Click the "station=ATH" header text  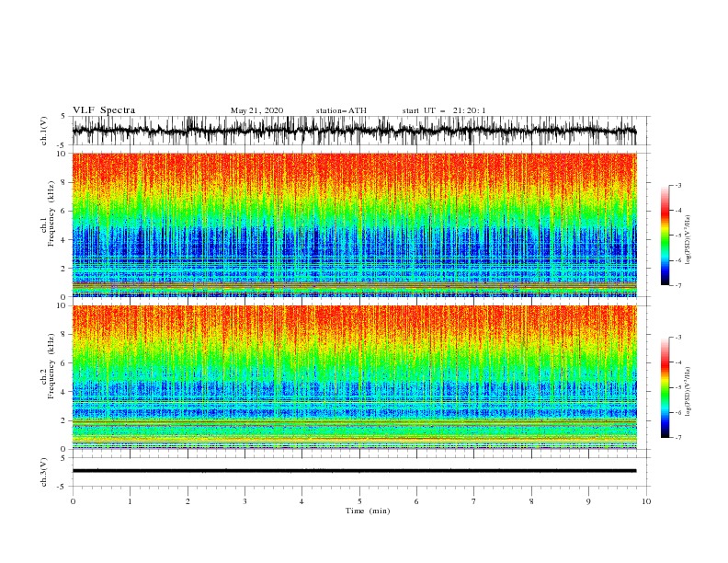click(x=341, y=110)
